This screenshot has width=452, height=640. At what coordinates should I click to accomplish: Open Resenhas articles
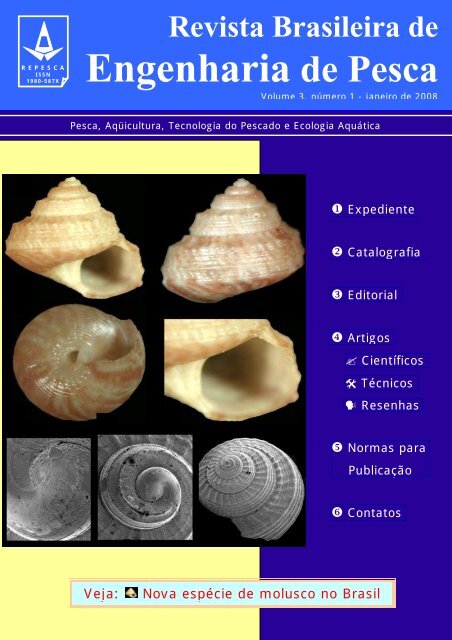click(x=390, y=405)
